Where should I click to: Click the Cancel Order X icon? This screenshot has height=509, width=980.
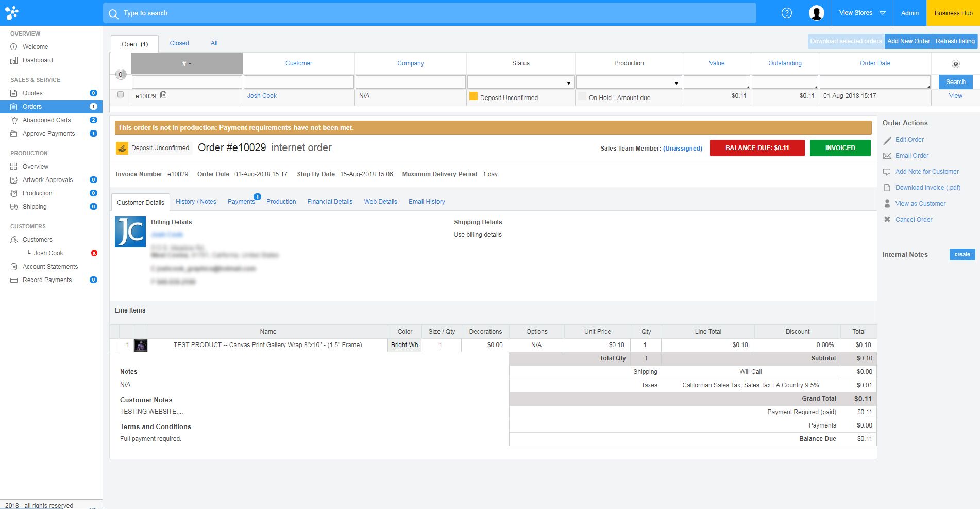[887, 219]
